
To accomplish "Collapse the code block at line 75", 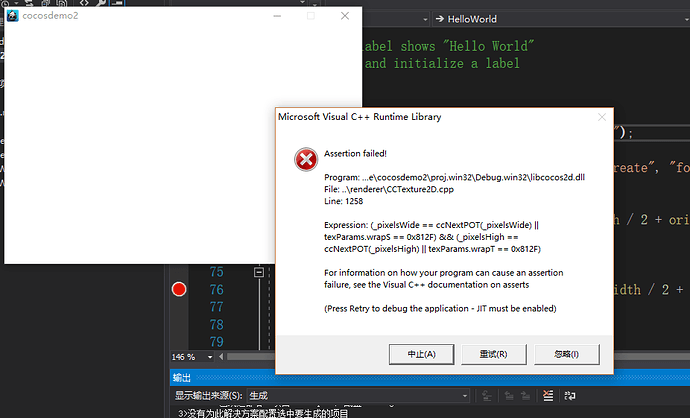I will coord(259,272).
